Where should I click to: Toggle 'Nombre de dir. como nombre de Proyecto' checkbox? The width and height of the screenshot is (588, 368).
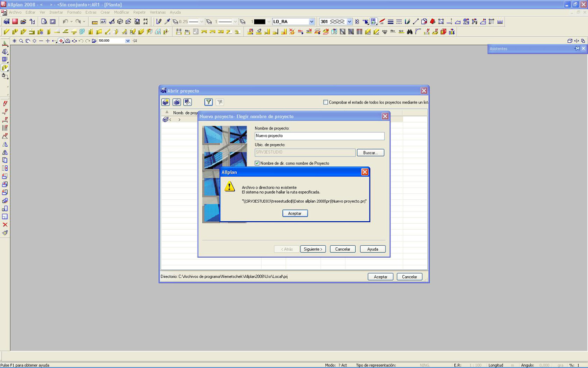[257, 163]
